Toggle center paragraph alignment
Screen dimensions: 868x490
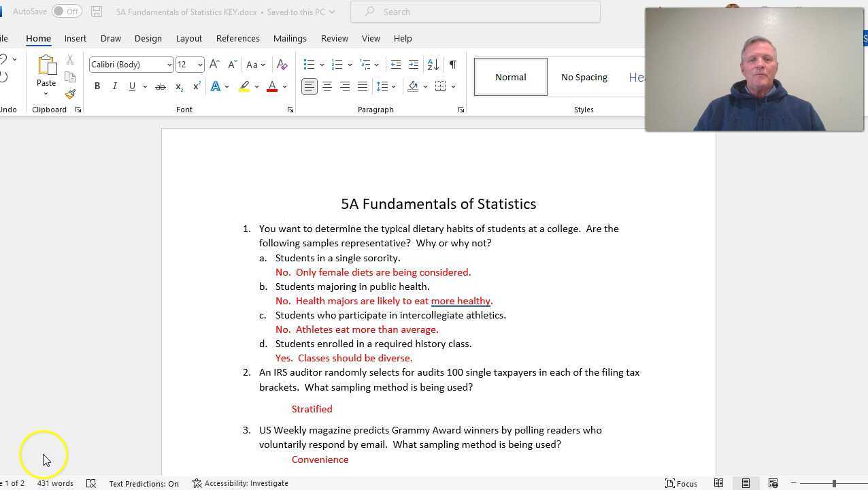327,86
